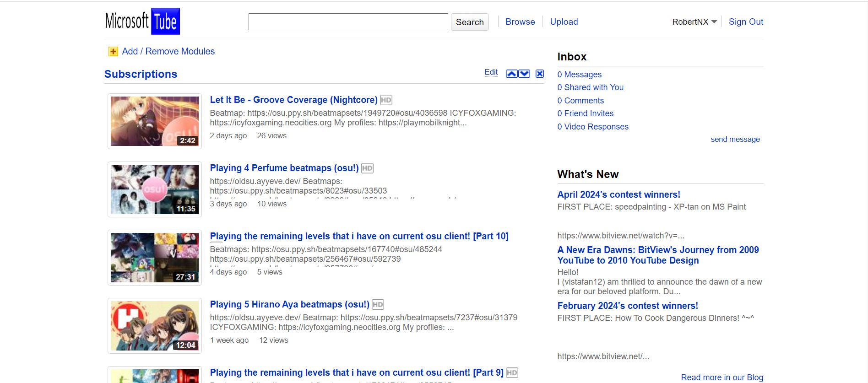Open the RobertNX account dropdown arrow
Viewport: 868px width, 383px height.
[714, 22]
